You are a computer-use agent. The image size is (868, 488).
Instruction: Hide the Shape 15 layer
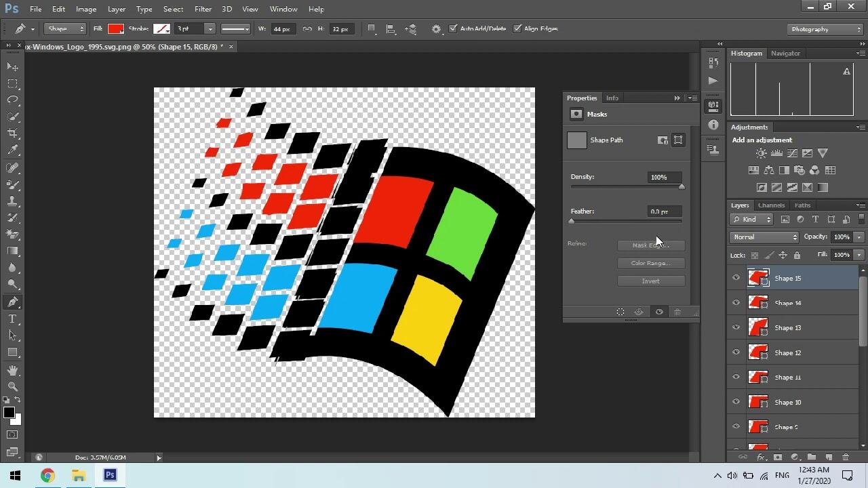736,278
